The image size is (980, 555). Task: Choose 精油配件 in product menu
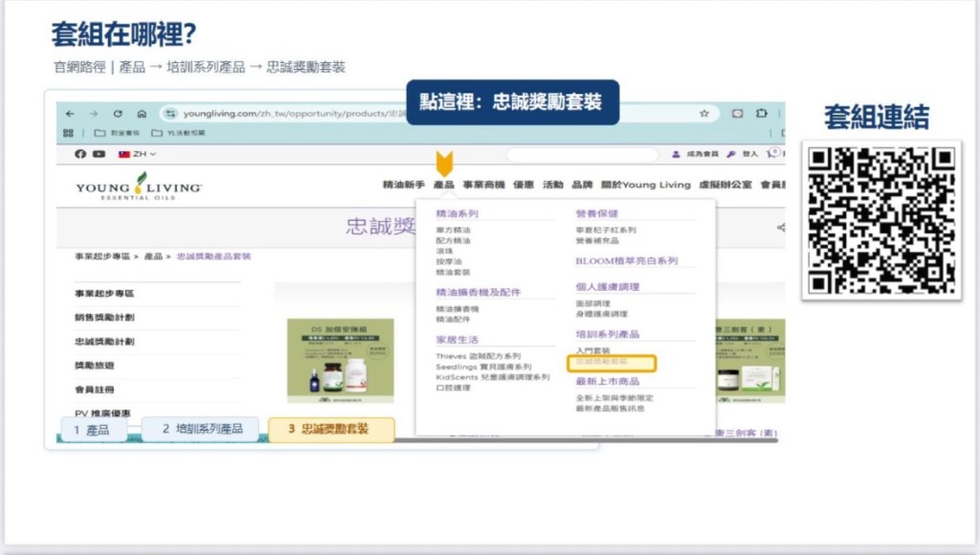pyautogui.click(x=453, y=320)
